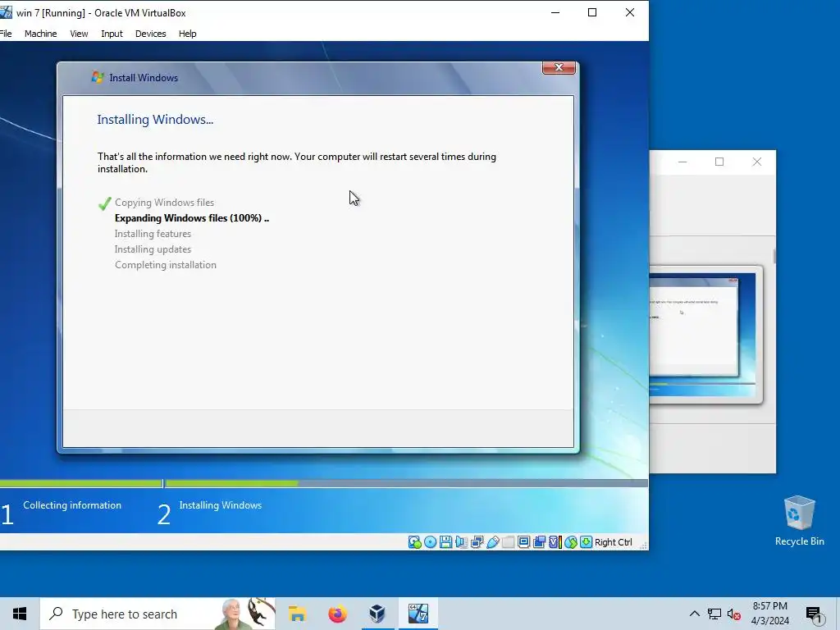Select the win 7 VM taskbar icon
The height and width of the screenshot is (630, 840).
(418, 614)
